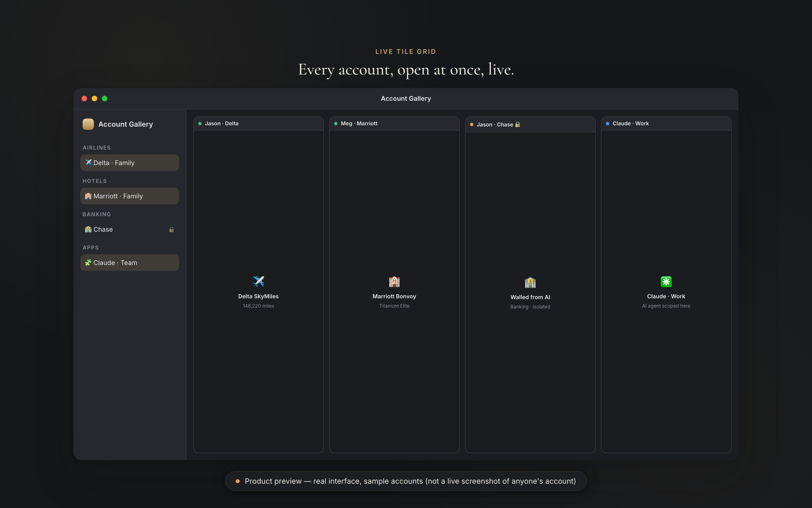The height and width of the screenshot is (508, 812).
Task: Click the green status dot on Meg · Marriott
Action: click(336, 124)
